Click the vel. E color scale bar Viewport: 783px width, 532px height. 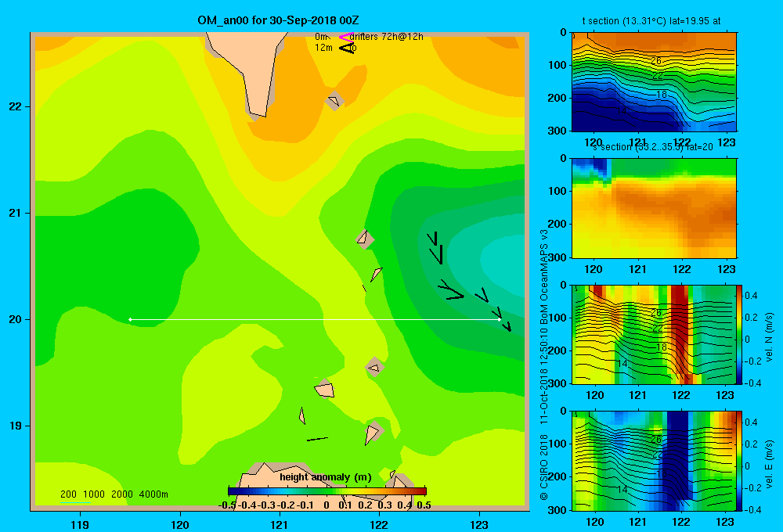tap(739, 461)
